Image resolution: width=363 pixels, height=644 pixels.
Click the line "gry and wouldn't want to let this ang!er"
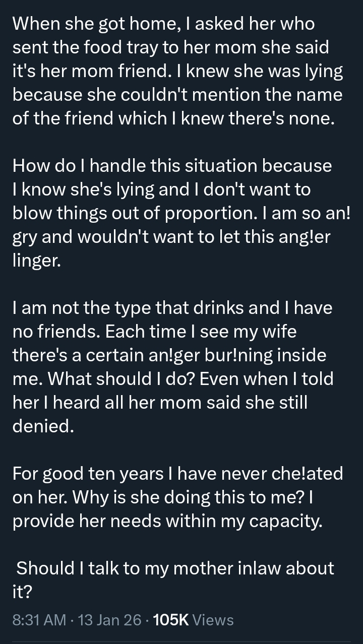(171, 236)
